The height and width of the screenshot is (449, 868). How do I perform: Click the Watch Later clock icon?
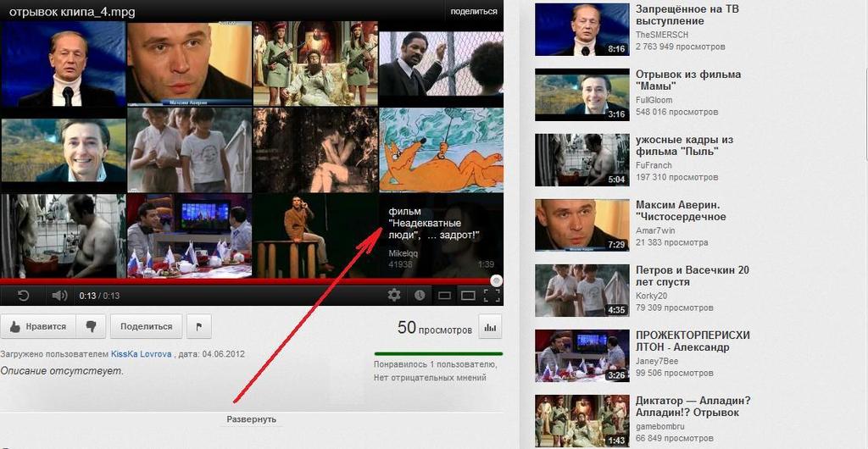click(x=420, y=296)
